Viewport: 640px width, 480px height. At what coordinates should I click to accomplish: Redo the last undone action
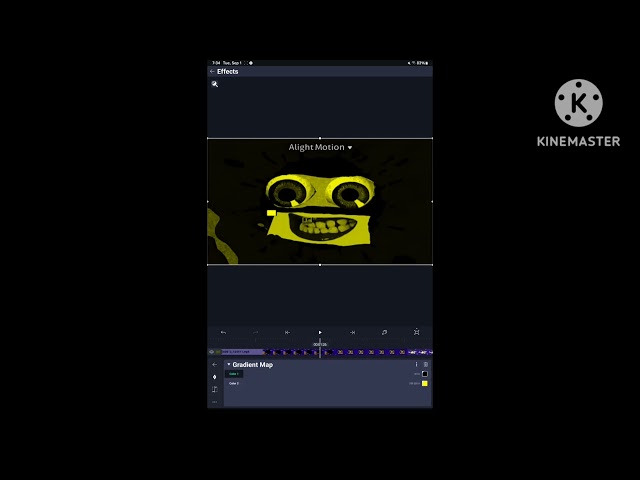[x=256, y=332]
